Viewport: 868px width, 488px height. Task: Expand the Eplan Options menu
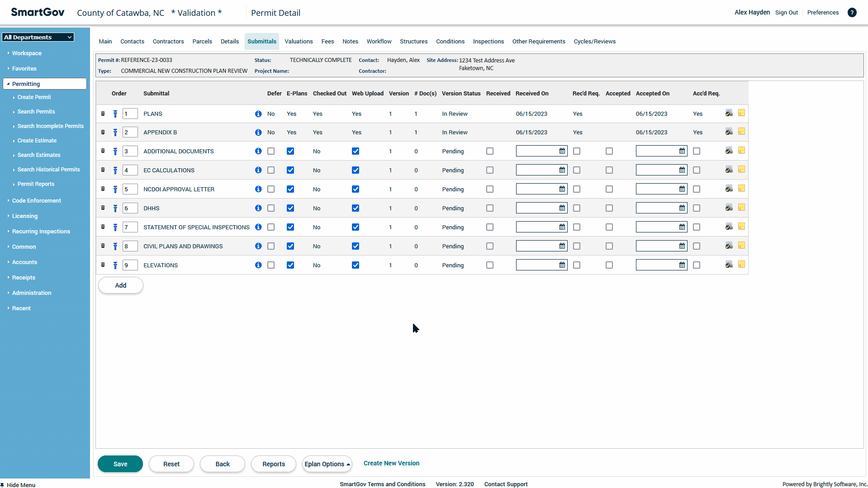point(327,464)
